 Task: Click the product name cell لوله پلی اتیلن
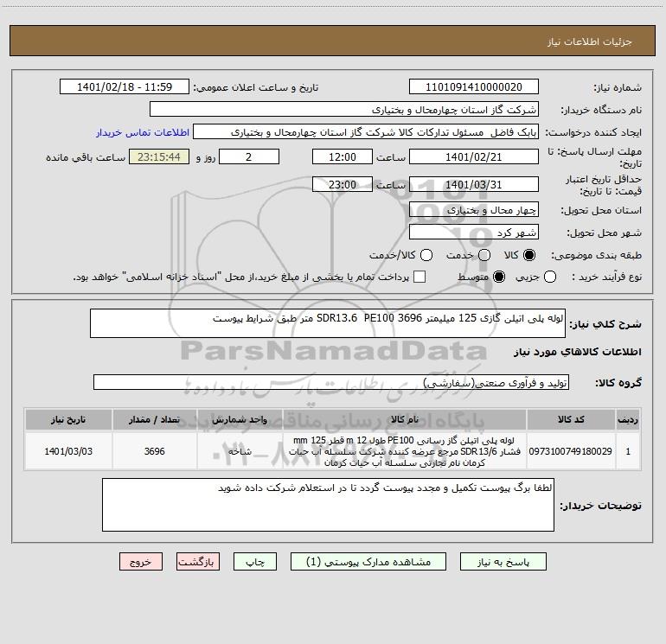pyautogui.click(x=405, y=451)
